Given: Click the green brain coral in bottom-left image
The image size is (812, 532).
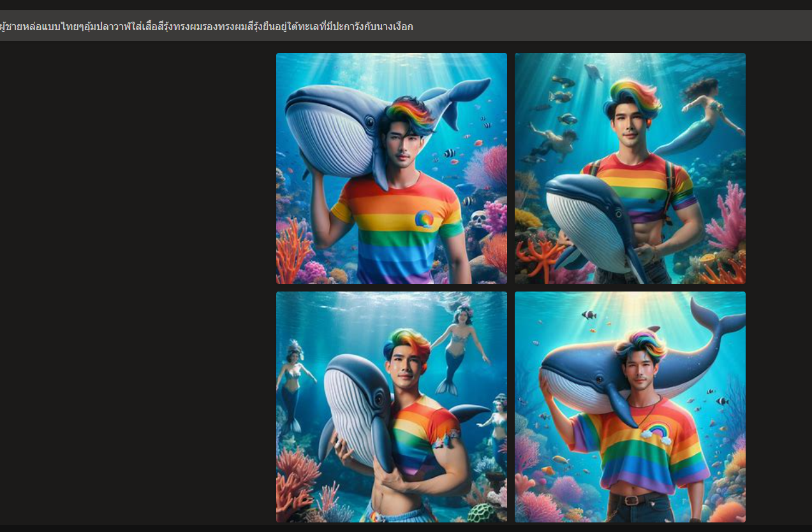Looking at the screenshot, I should 483,512.
